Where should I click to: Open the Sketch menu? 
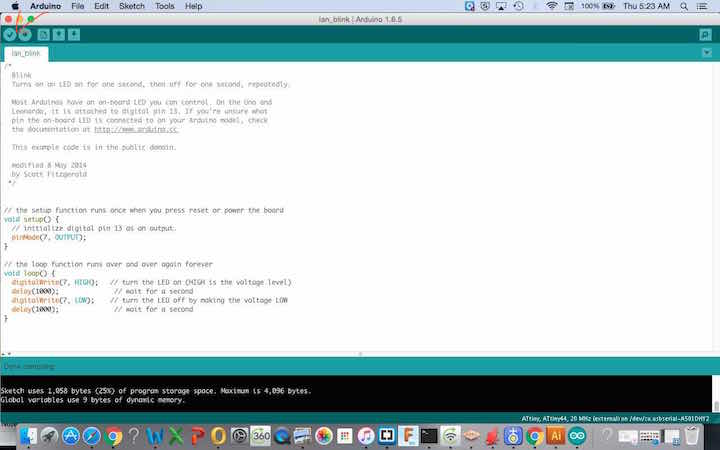[x=132, y=6]
